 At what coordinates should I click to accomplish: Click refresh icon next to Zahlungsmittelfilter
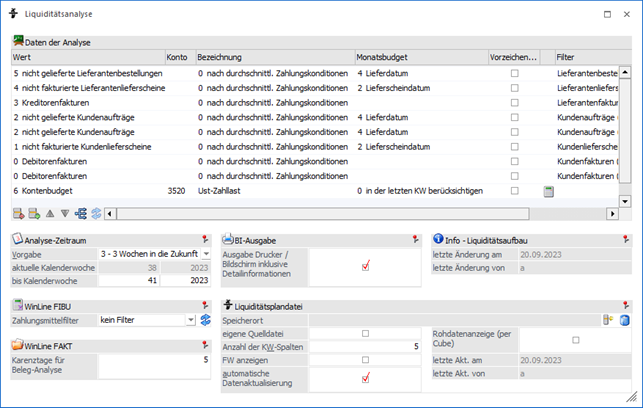206,320
